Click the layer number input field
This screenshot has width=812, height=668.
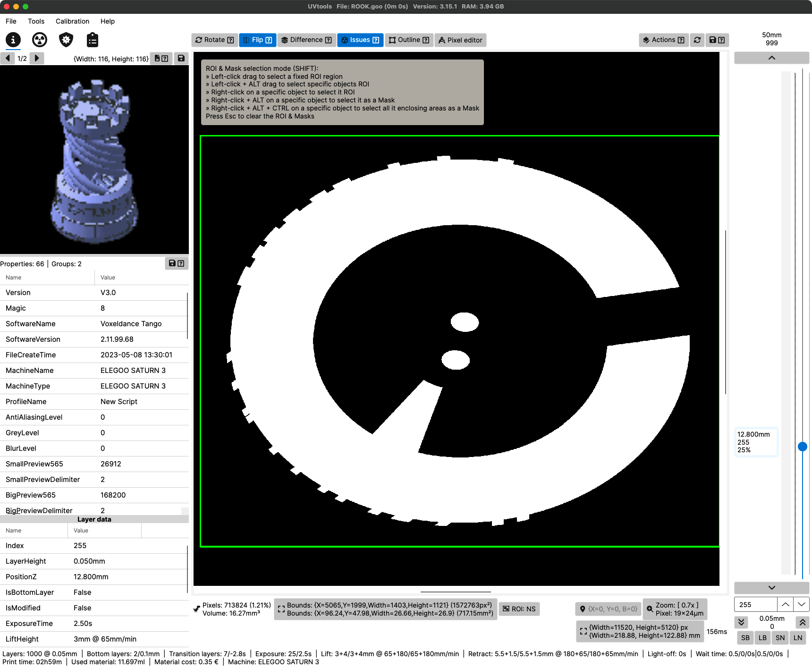tap(755, 604)
